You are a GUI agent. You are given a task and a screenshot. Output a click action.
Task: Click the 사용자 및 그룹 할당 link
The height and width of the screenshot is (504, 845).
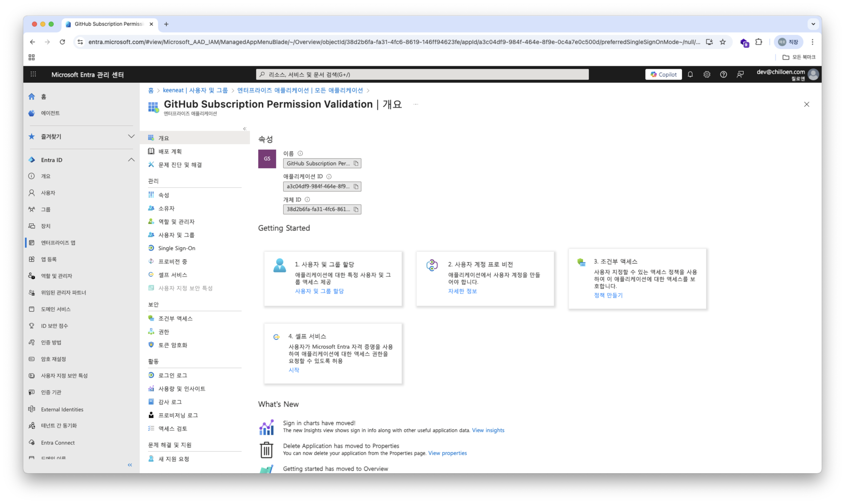(x=319, y=291)
